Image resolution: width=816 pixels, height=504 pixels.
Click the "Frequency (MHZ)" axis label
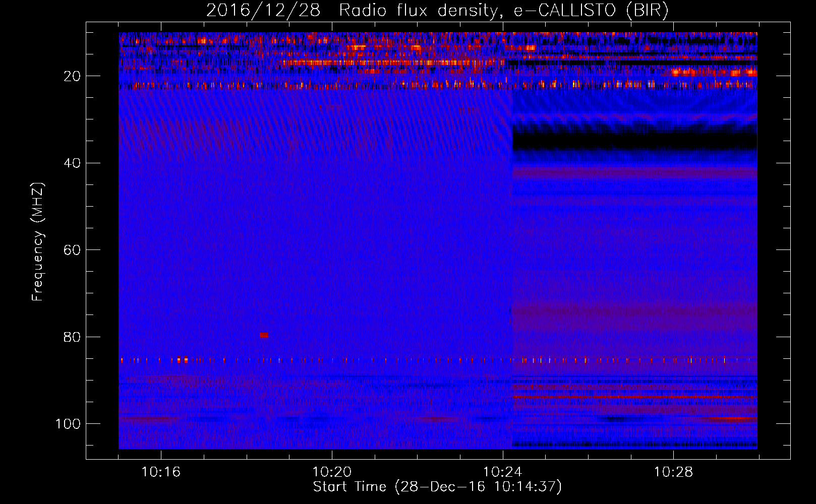point(38,242)
